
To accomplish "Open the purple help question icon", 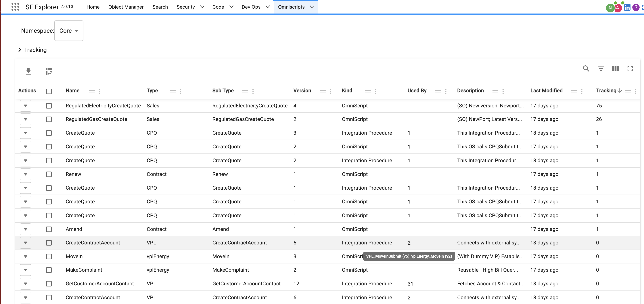I will (x=636, y=7).
